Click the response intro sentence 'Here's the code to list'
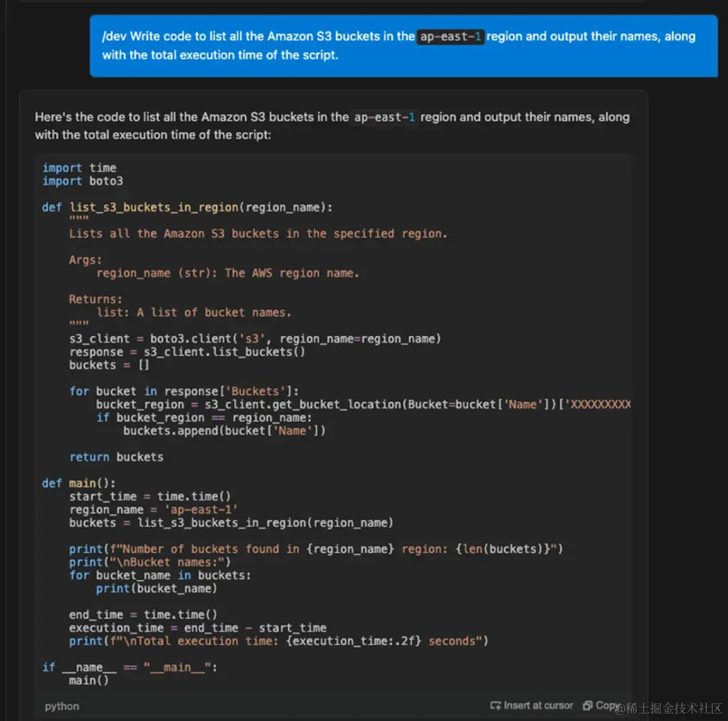This screenshot has height=721, width=728. click(332, 126)
